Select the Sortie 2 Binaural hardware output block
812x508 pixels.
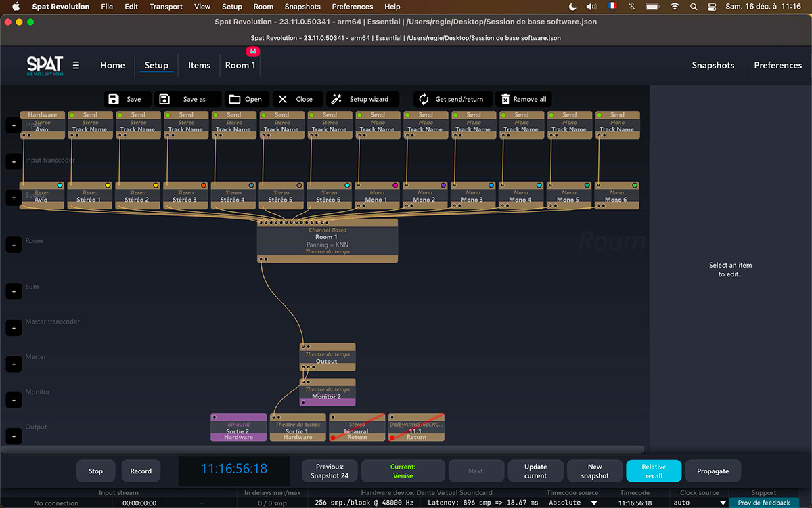tap(239, 427)
